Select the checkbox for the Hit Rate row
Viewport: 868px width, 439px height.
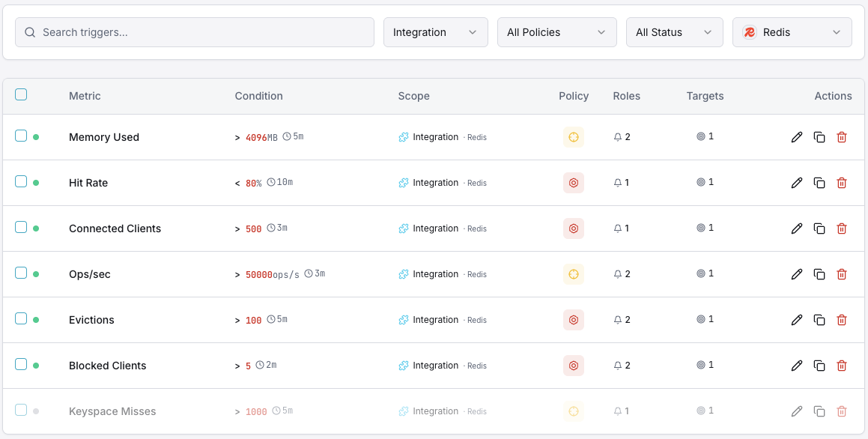(x=21, y=181)
